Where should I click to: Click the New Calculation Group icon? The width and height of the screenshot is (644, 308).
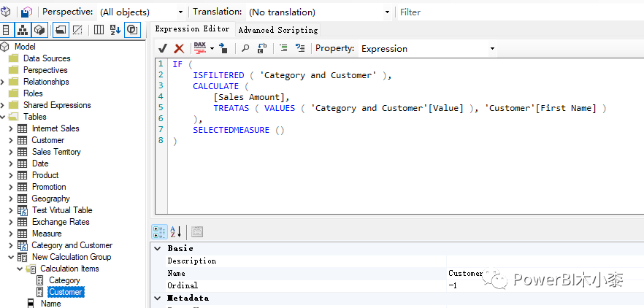coord(22,257)
